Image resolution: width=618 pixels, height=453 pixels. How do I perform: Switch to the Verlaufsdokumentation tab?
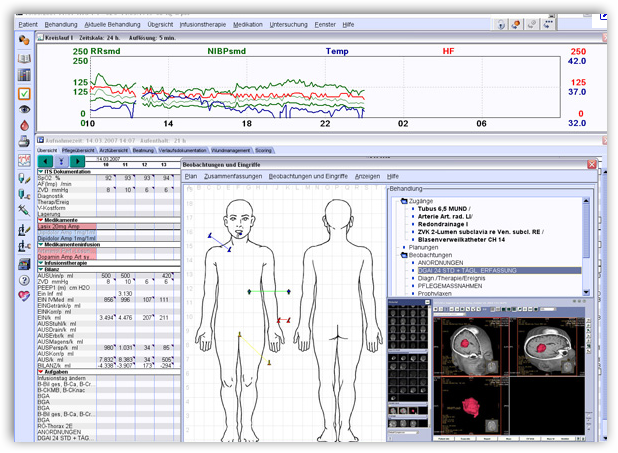(x=182, y=151)
